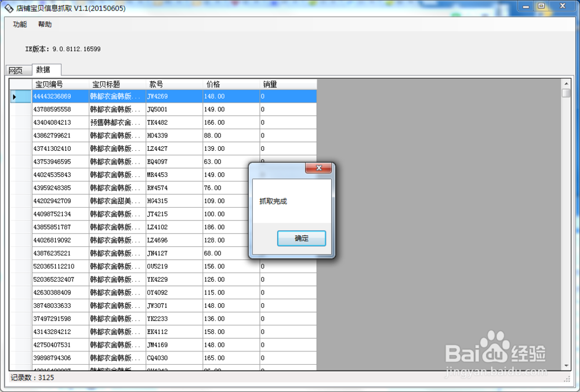Screen dimensions: 580x392
Task: Select cell 43753946595
Action: 60,162
